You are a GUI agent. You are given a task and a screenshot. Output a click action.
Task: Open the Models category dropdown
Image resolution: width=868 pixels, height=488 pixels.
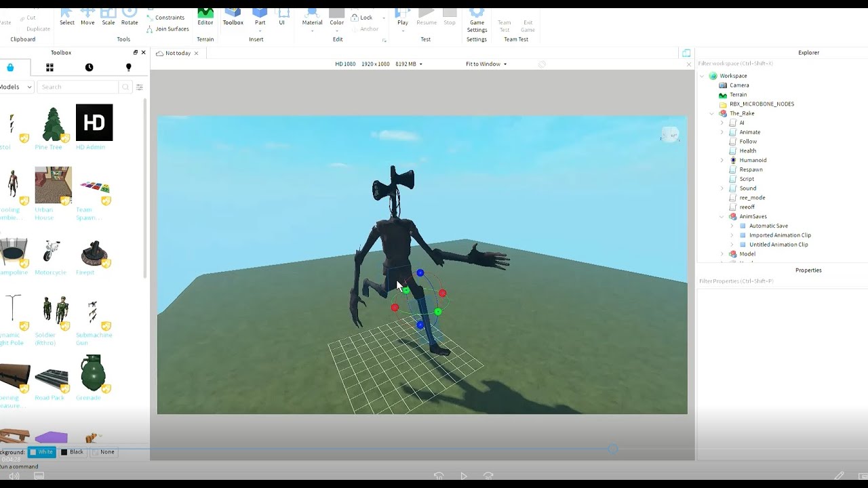16,87
